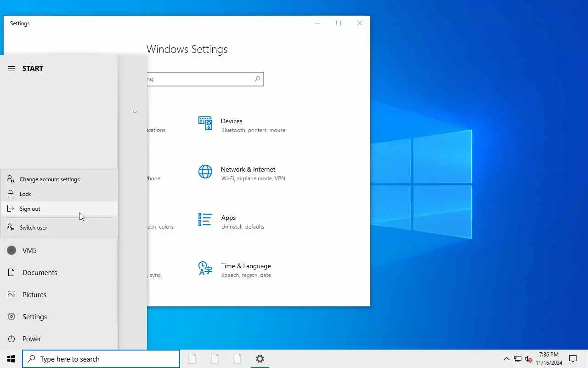This screenshot has width=588, height=368.
Task: Click the VM5 avatar circle
Action: click(11, 251)
